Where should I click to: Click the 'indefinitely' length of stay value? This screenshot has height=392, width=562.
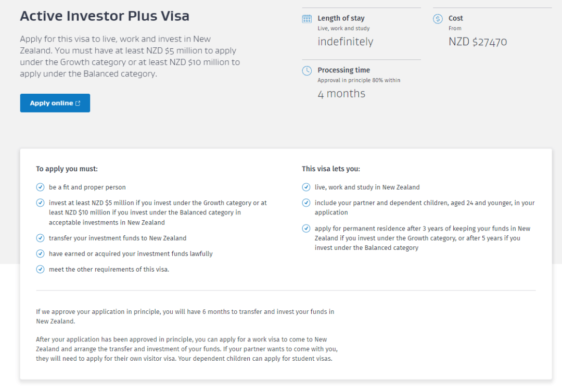click(x=346, y=42)
